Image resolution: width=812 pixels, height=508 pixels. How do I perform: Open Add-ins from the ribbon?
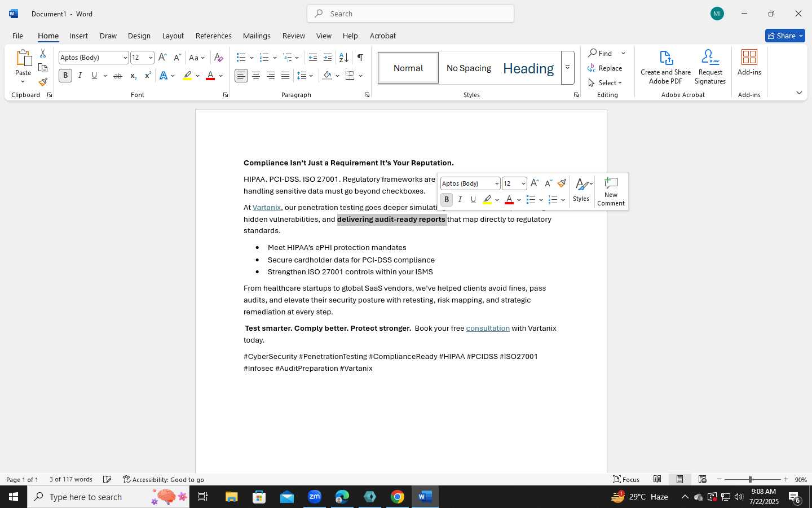(x=749, y=63)
